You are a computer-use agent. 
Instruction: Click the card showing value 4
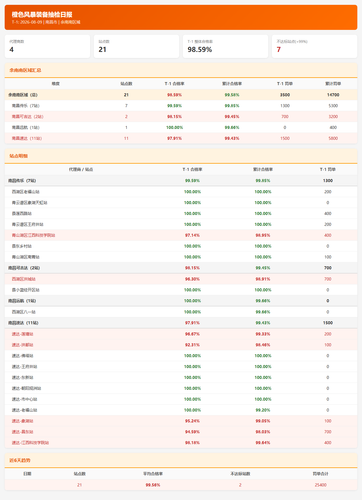click(x=47, y=46)
